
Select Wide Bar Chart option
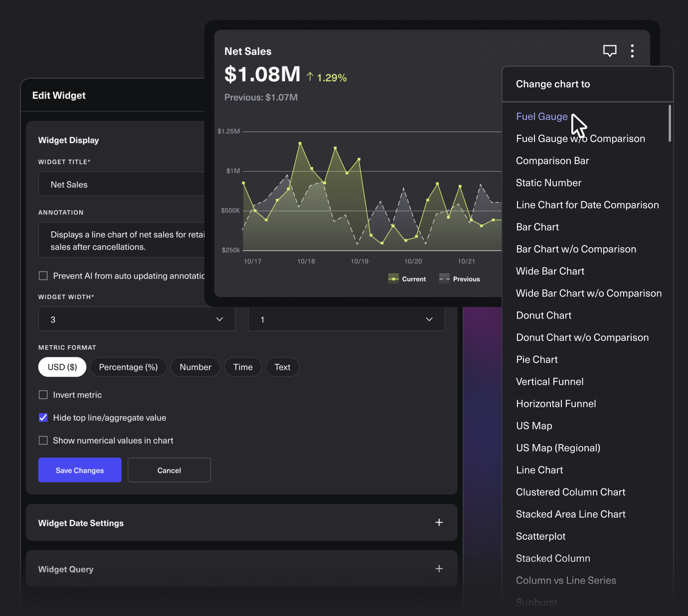coord(550,271)
